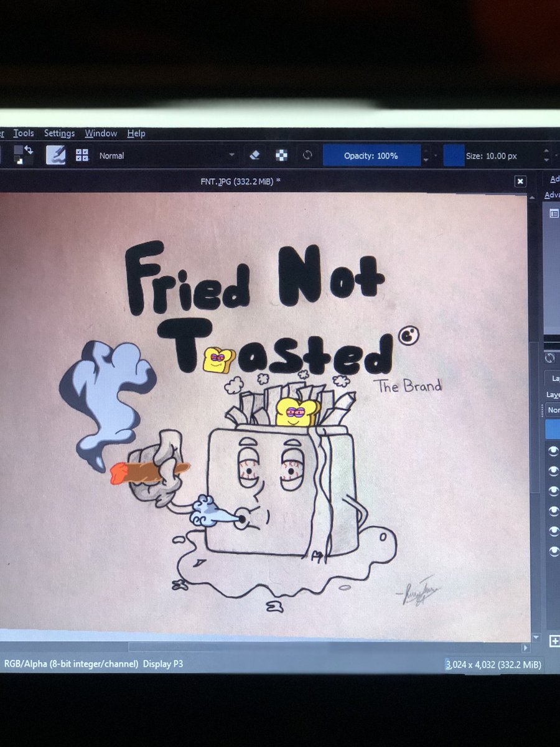Click the horizontal scrollbar right arrow

pyautogui.click(x=526, y=647)
